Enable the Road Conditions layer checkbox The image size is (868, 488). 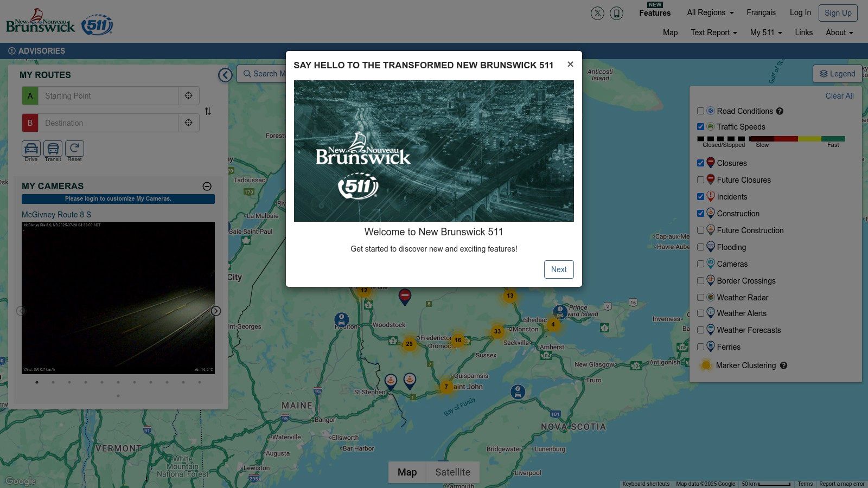[x=700, y=111]
